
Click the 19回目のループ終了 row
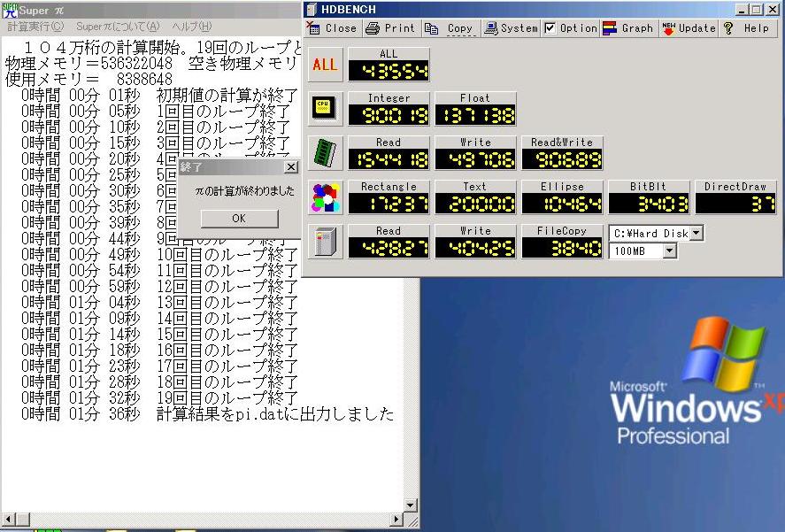[159, 397]
